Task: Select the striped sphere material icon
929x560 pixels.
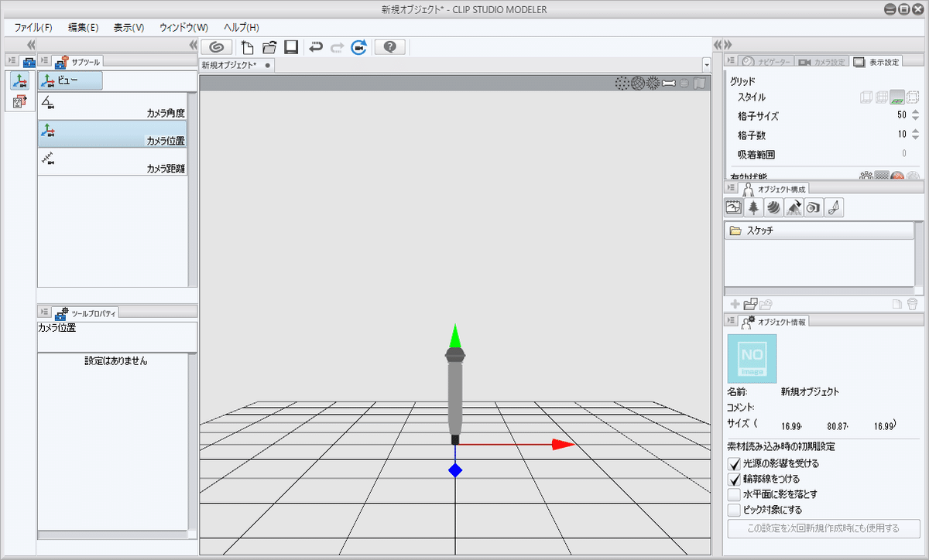Action: pyautogui.click(x=773, y=207)
